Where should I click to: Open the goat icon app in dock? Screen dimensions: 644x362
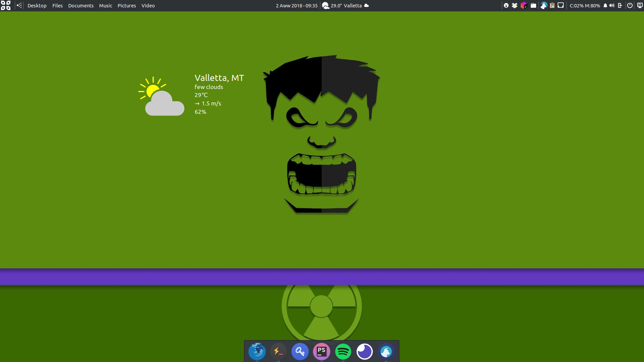point(386,352)
